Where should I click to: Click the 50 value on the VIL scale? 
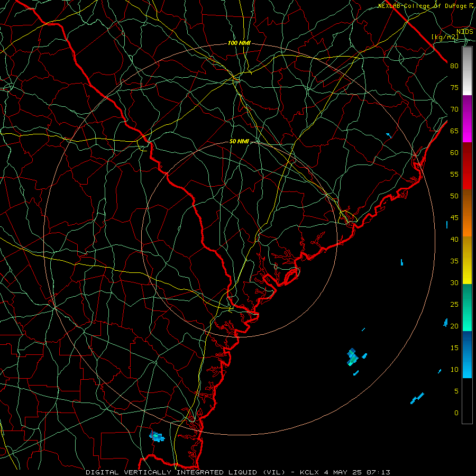tap(454, 196)
